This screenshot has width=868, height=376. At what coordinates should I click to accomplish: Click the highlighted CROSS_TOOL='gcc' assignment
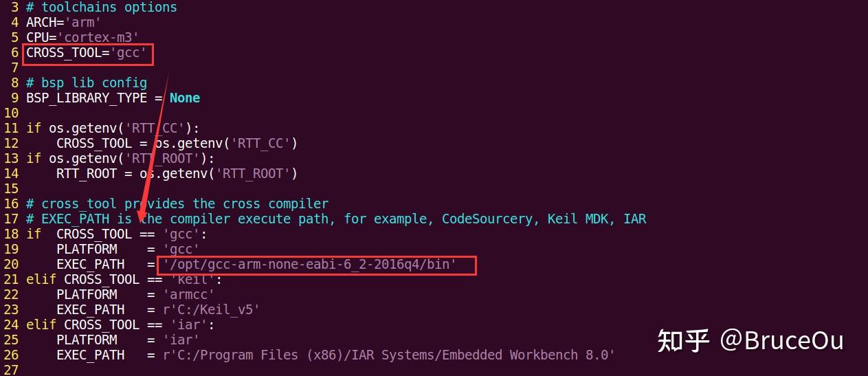point(87,52)
